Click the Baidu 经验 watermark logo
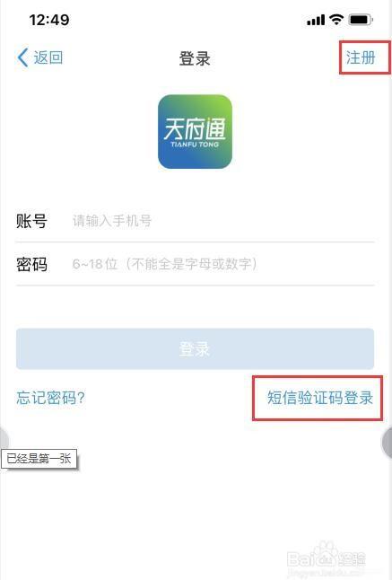This screenshot has height=580, width=392. (327, 557)
